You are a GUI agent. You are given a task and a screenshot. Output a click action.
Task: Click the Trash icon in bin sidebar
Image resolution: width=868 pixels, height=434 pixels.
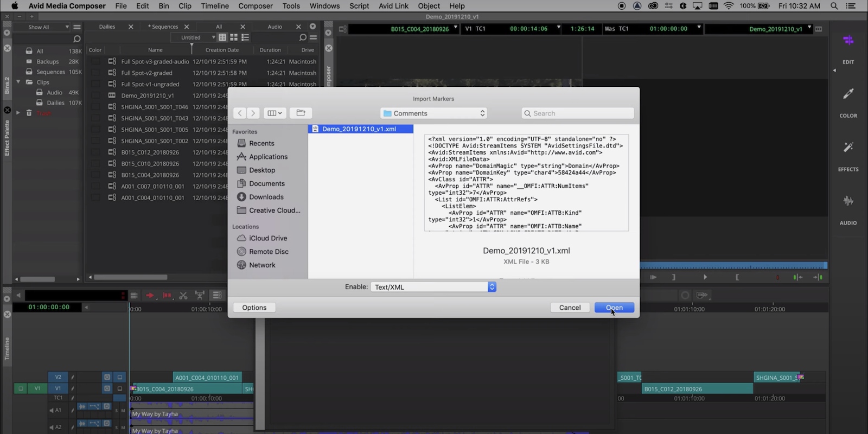click(29, 113)
